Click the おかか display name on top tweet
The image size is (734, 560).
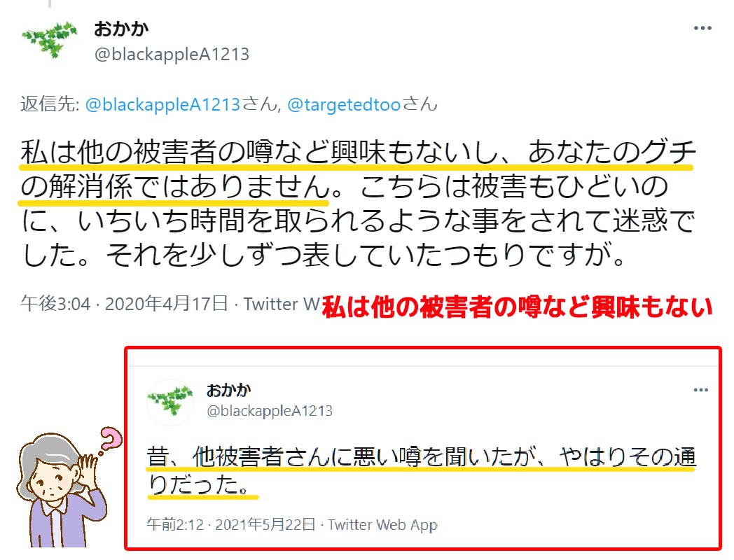tap(121, 29)
